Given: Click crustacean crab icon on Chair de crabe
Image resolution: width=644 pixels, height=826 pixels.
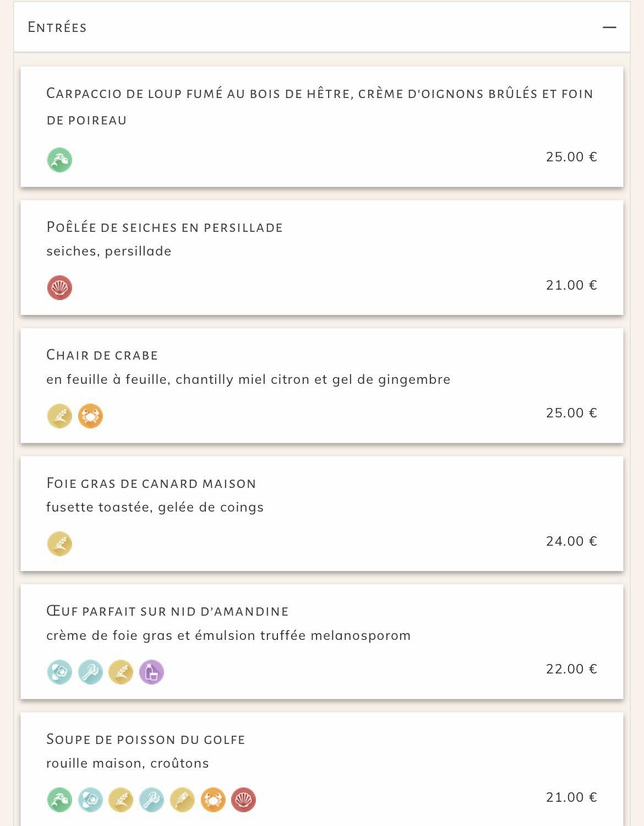Looking at the screenshot, I should pyautogui.click(x=90, y=416).
